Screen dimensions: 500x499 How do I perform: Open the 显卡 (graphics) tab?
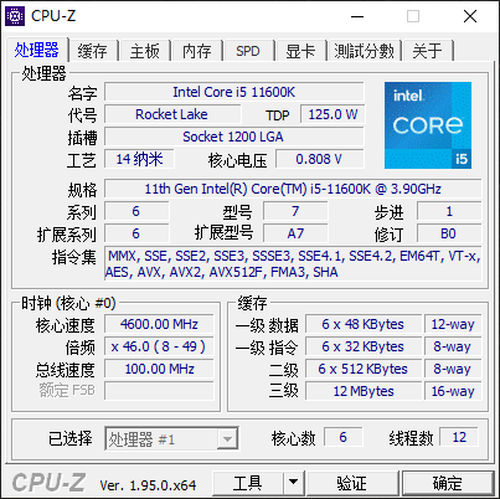(x=301, y=51)
